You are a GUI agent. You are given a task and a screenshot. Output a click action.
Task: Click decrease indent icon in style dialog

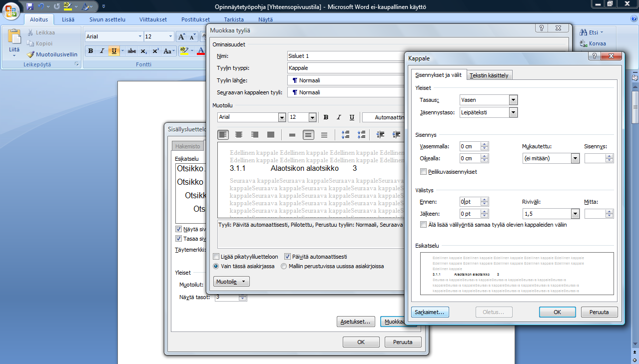coord(381,135)
